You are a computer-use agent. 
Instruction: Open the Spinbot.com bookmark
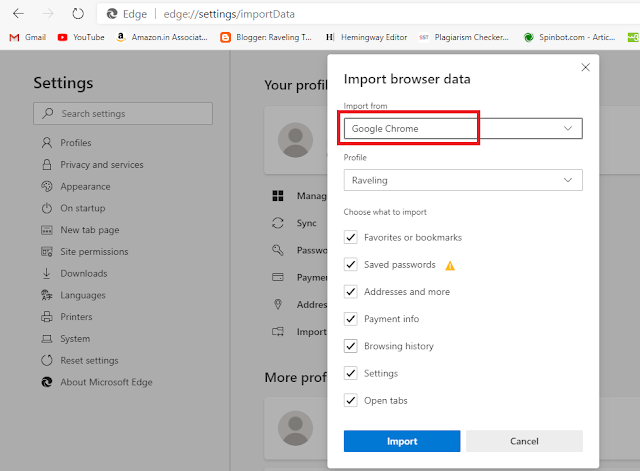[x=569, y=37]
